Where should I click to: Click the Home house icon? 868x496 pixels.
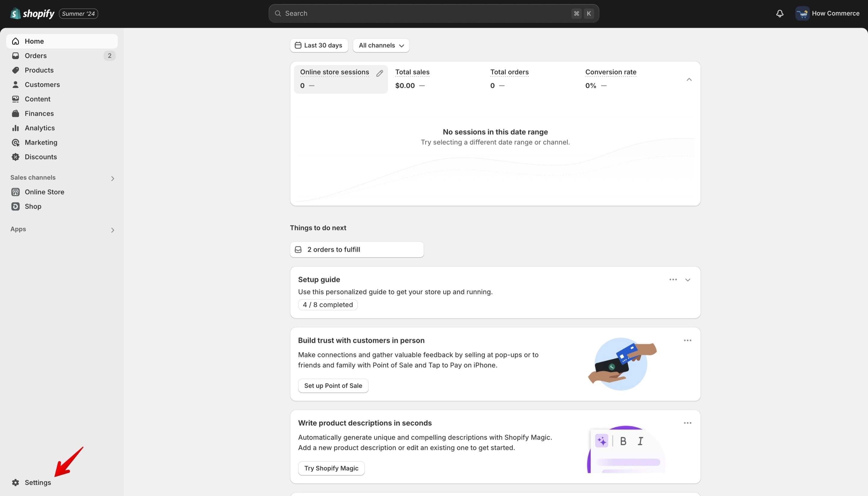pos(15,41)
